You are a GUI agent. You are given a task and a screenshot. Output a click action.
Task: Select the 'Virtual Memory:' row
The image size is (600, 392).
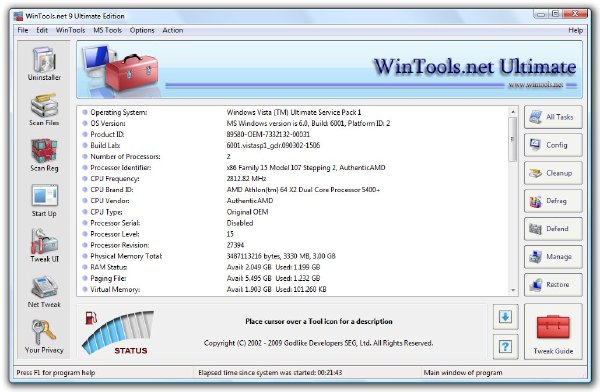294,289
